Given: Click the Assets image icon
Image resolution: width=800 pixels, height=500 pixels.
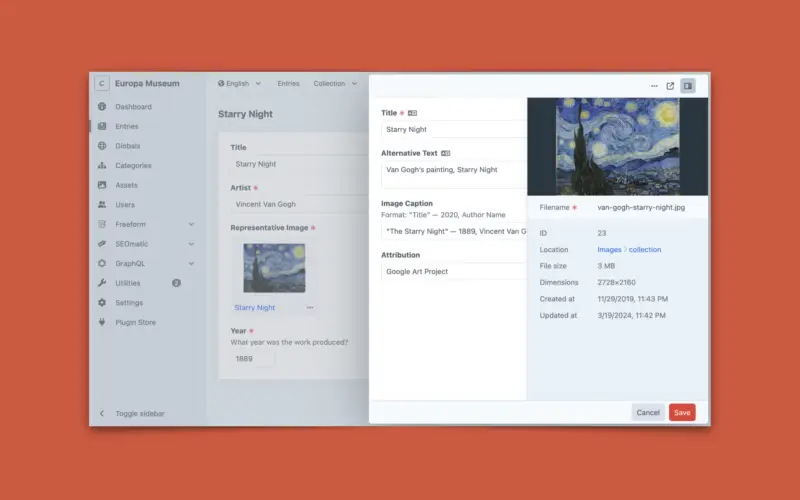Looking at the screenshot, I should pyautogui.click(x=102, y=185).
